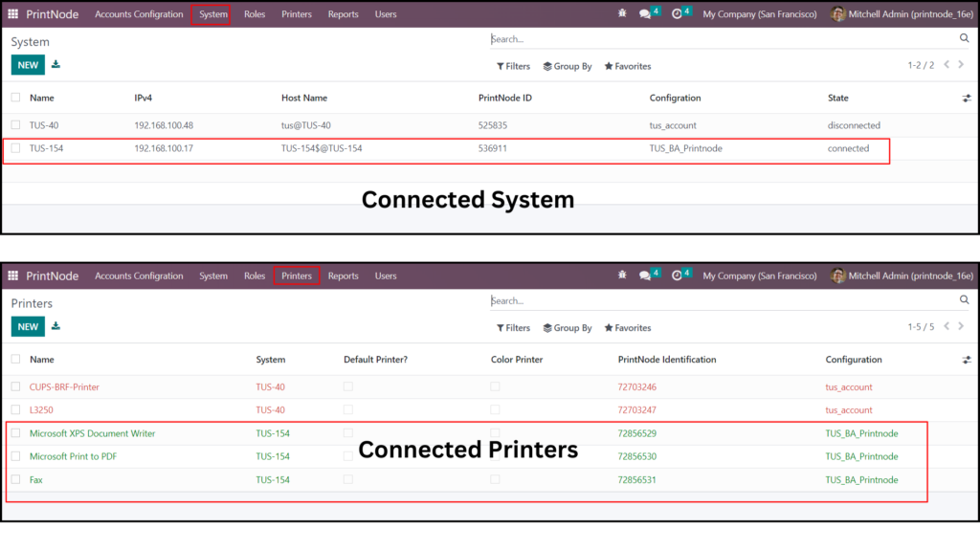Toggle Default Printer for CUPS-BRF-Printer
Image resolution: width=980 pixels, height=551 pixels.
tap(348, 386)
